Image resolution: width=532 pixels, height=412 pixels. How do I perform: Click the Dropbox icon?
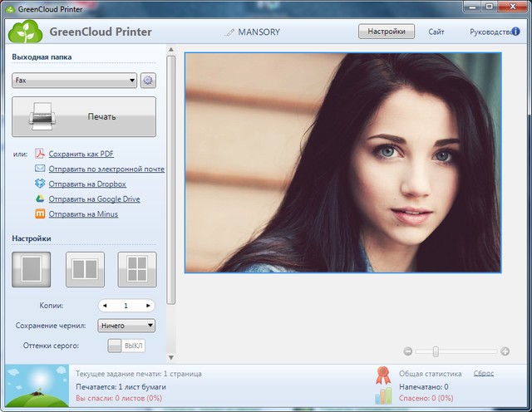39,184
